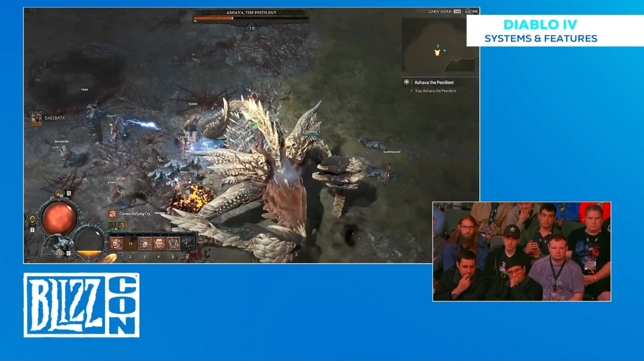
Task: Click the fury resource globe
Action: 89,243
